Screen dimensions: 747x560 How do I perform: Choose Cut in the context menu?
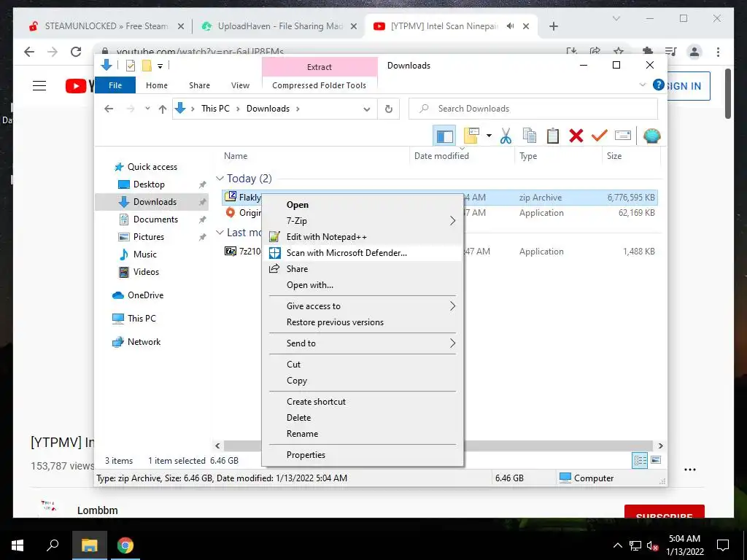pos(362,365)
